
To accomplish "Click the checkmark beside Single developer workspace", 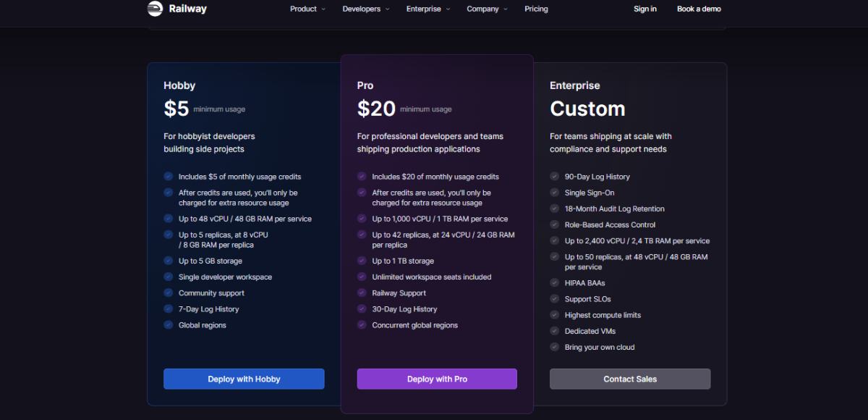I will (x=169, y=277).
